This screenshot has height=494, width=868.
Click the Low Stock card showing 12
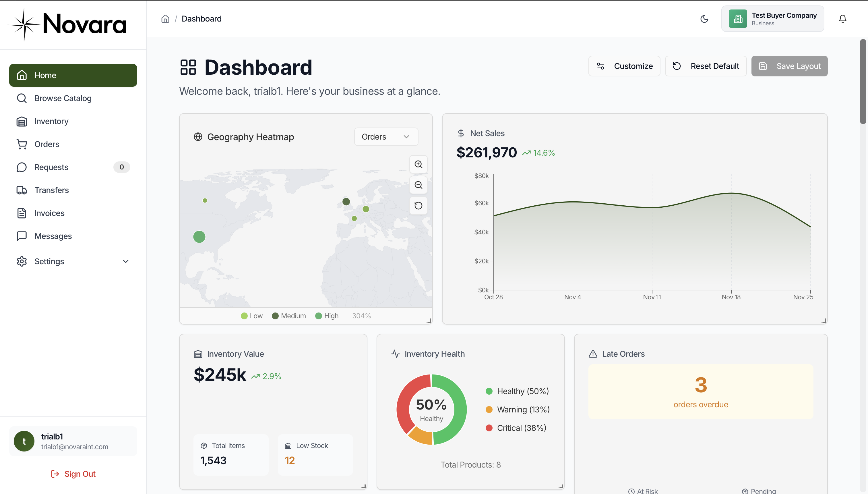tap(315, 455)
